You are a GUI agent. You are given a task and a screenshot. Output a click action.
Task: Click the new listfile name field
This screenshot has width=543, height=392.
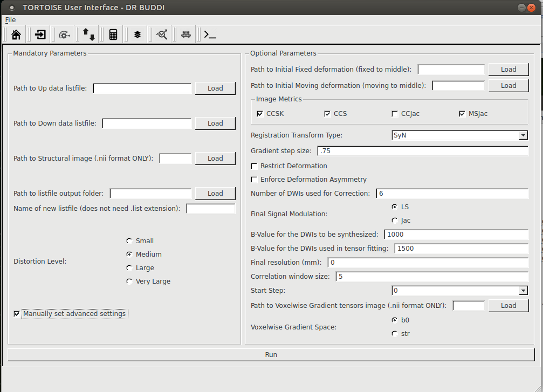point(210,209)
